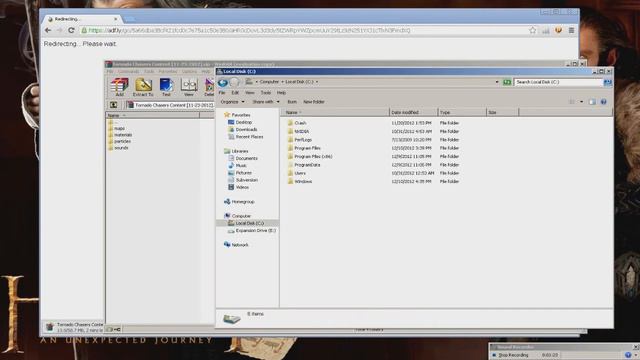This screenshot has height=360, width=640.
Task: Click Explorer forward navigation arrow
Action: (x=234, y=83)
